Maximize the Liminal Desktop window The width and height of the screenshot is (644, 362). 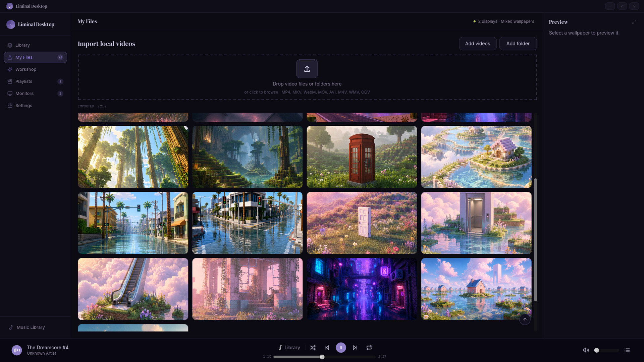click(622, 6)
